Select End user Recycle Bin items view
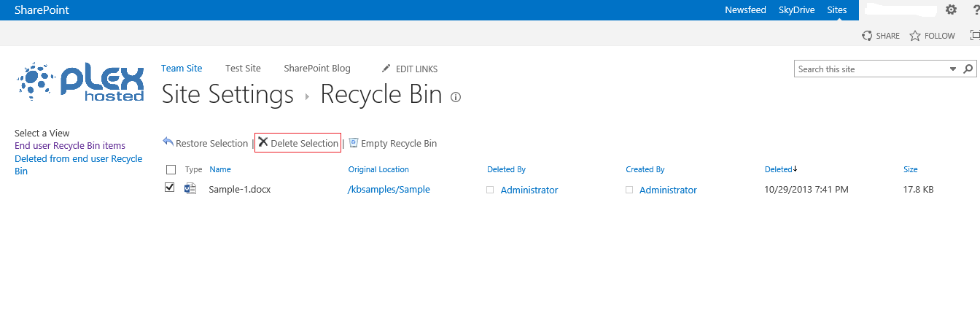980x332 pixels. click(70, 146)
